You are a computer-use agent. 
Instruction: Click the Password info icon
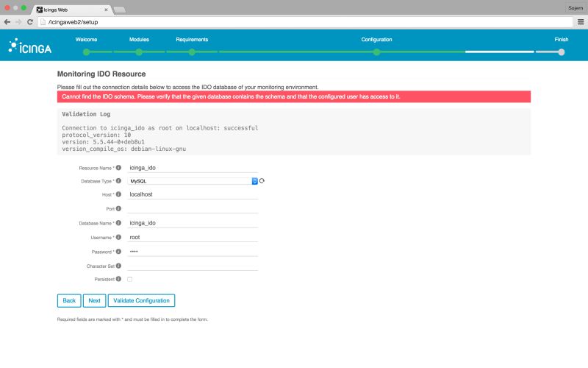click(118, 251)
